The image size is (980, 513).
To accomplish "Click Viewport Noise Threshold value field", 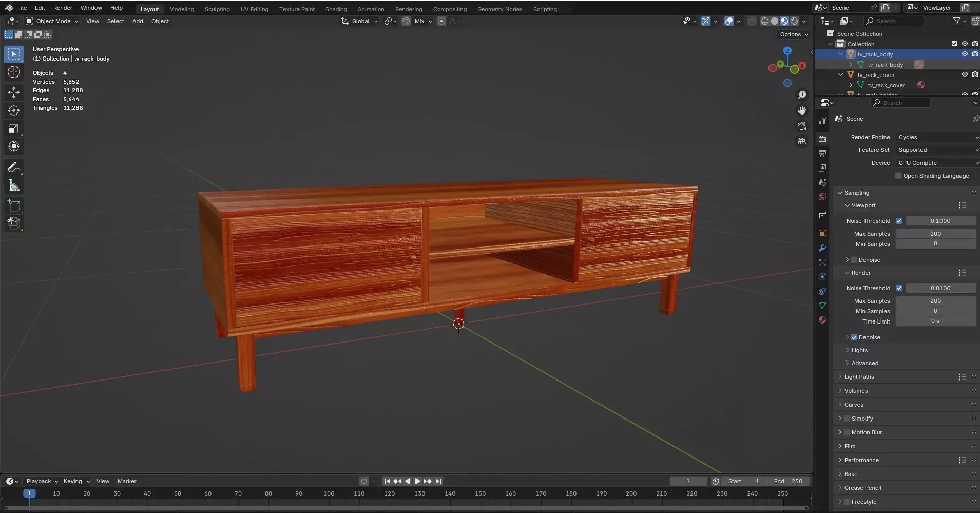I will click(x=940, y=221).
